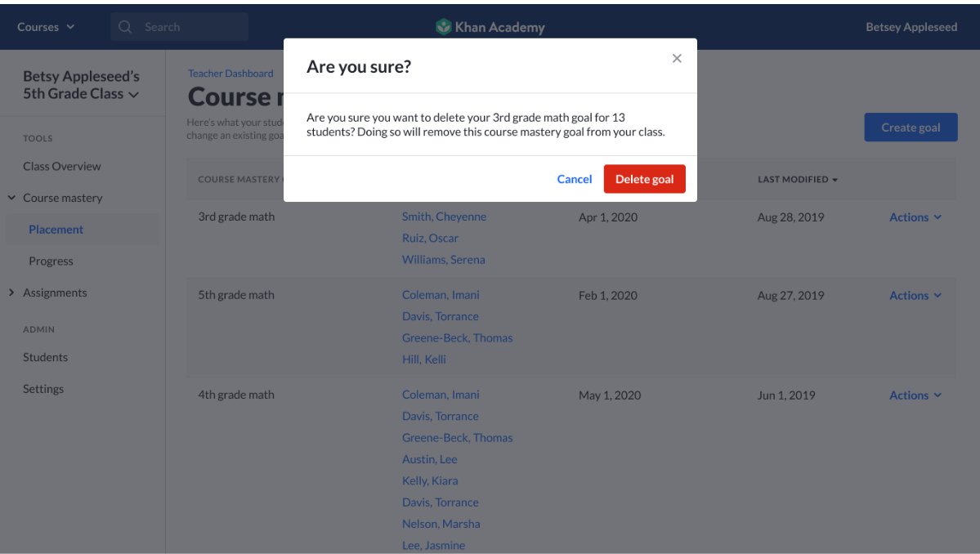Open Actions menu for 5th grade math
Screen dimensions: 980x554
pos(915,296)
